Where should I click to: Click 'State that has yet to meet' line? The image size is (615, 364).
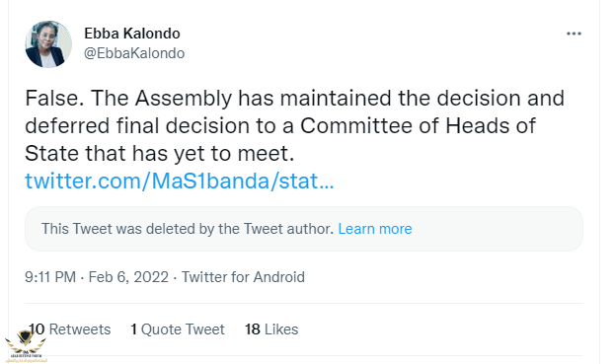(159, 153)
